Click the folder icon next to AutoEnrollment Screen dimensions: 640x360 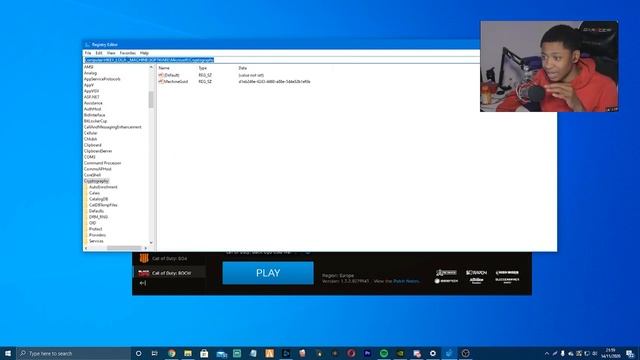86,187
